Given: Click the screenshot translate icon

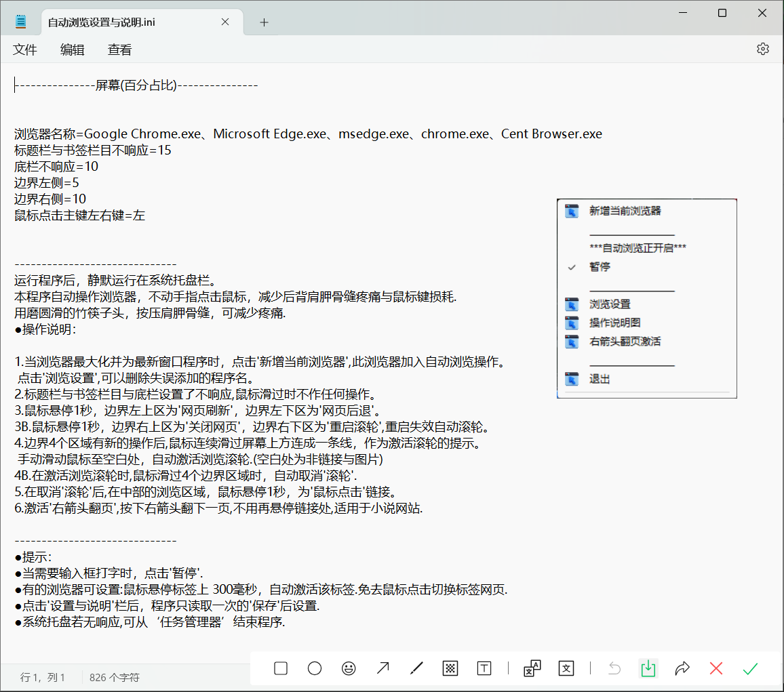Looking at the screenshot, I should pyautogui.click(x=532, y=669).
